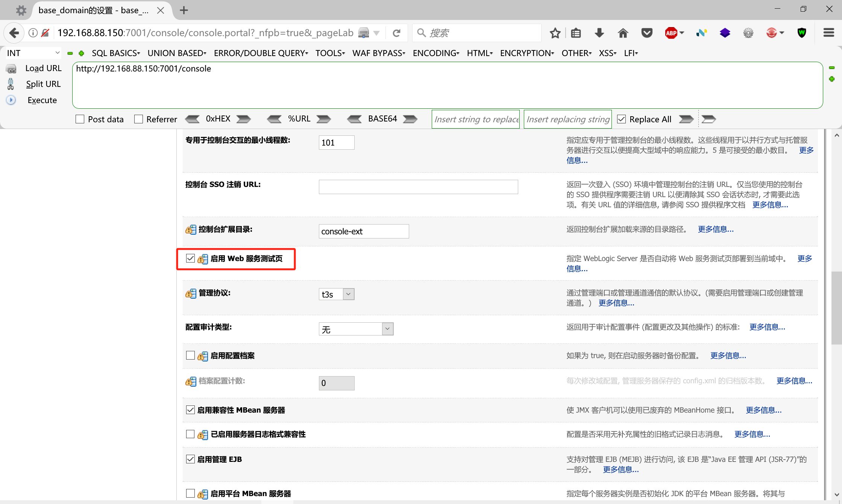Open the HTML menu in HackBar
Screen dimensions: 842x504
tap(479, 53)
